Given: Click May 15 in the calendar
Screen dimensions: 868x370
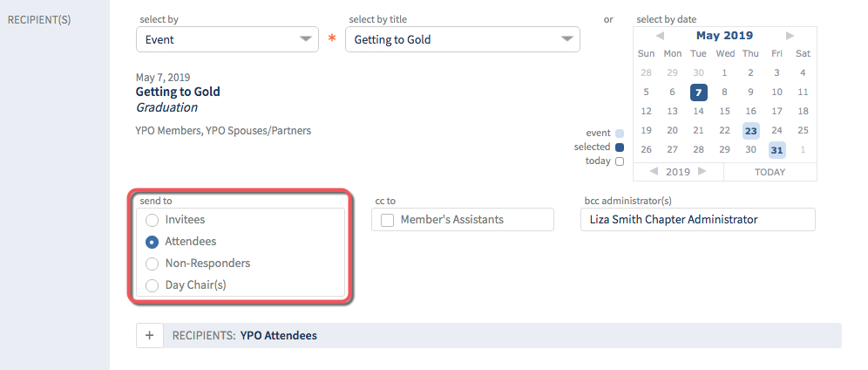Looking at the screenshot, I should point(724,112).
